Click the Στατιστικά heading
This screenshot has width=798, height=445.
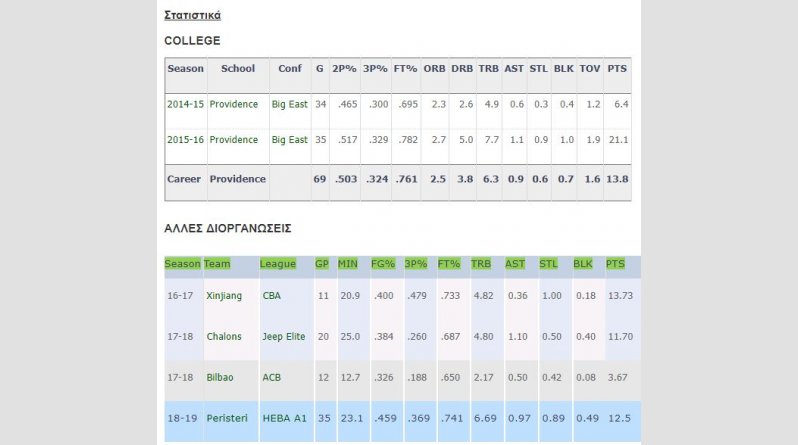click(193, 15)
